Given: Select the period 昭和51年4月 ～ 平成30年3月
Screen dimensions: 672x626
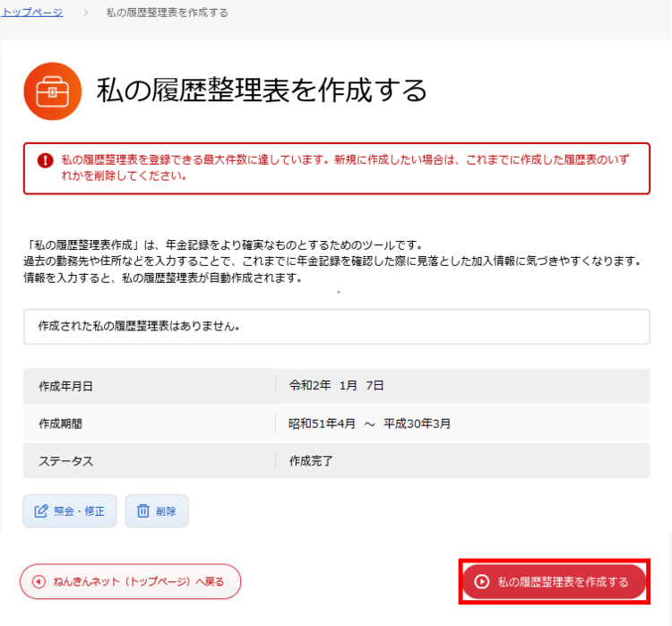Looking at the screenshot, I should click(x=369, y=424).
